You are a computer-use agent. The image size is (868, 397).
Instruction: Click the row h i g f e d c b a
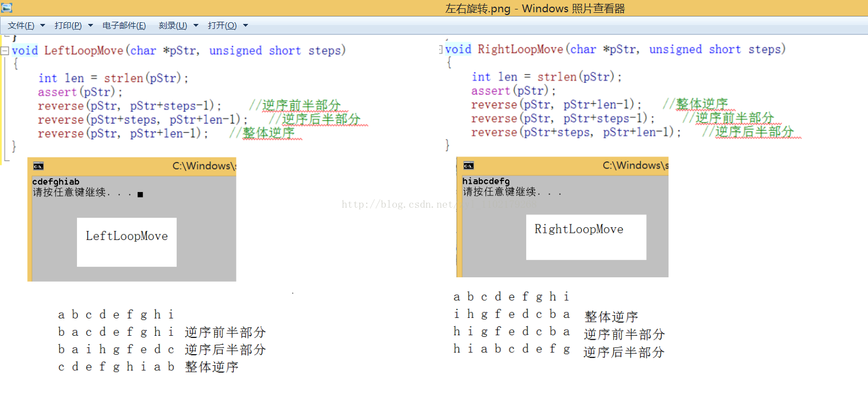(x=512, y=332)
